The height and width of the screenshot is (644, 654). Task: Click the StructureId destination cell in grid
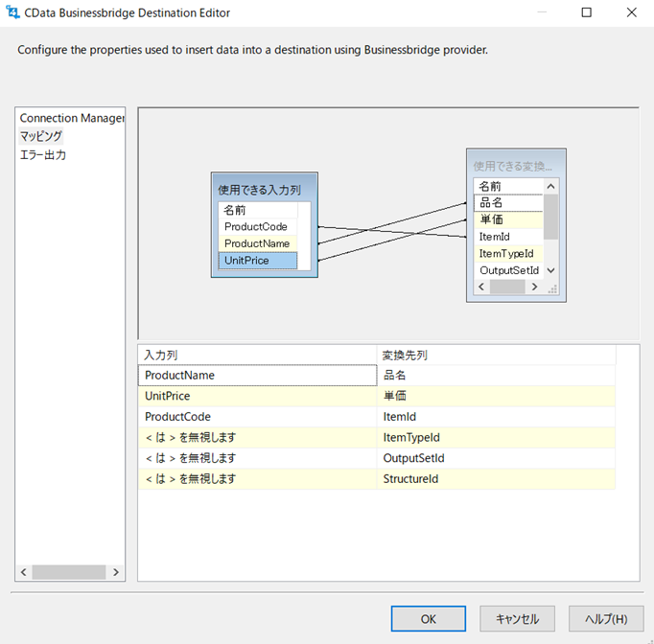point(497,479)
